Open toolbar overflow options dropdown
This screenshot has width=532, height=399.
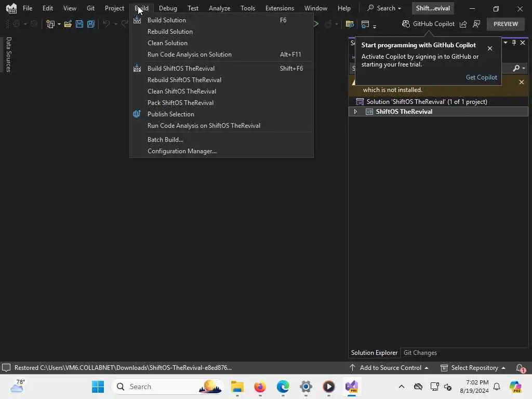(375, 26)
